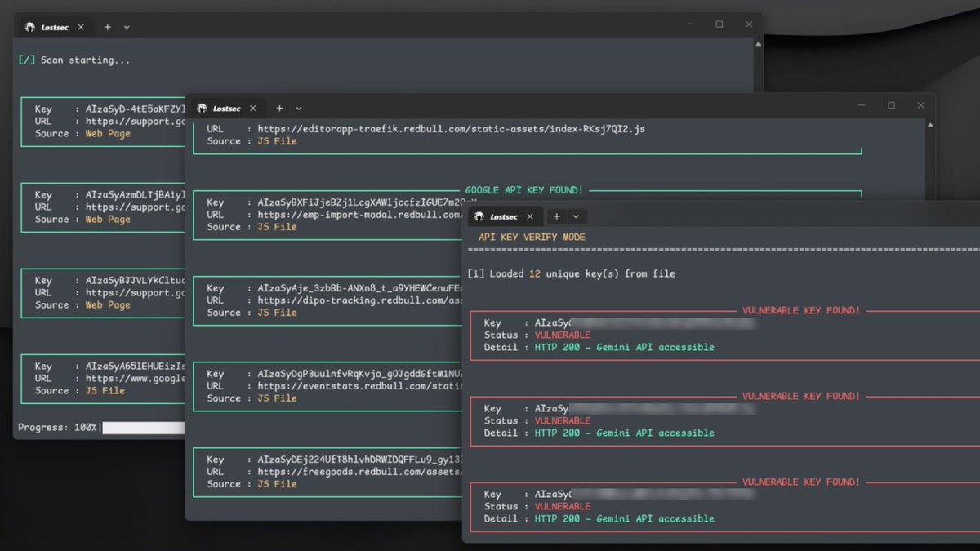Viewport: 980px width, 551px height.
Task: Click 'Web Page' source under key AIzaSyAzmDLTjBAiyI
Action: coord(108,220)
